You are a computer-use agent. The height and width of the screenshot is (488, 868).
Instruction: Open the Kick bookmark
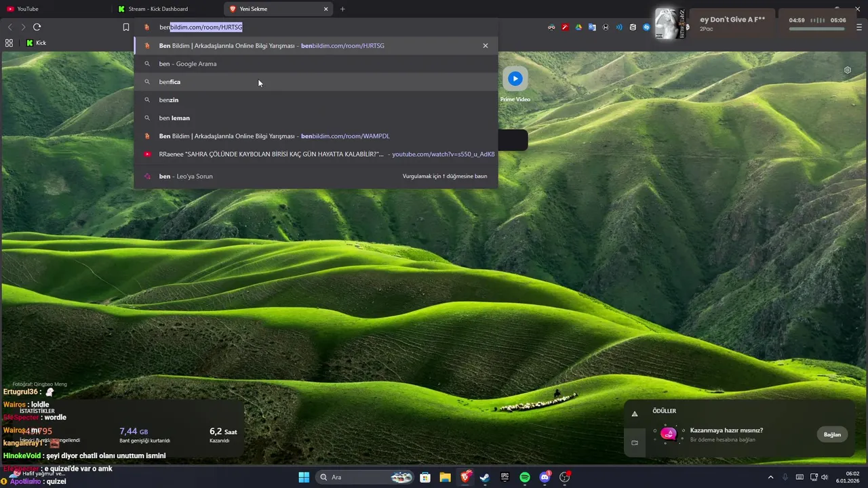tap(36, 43)
